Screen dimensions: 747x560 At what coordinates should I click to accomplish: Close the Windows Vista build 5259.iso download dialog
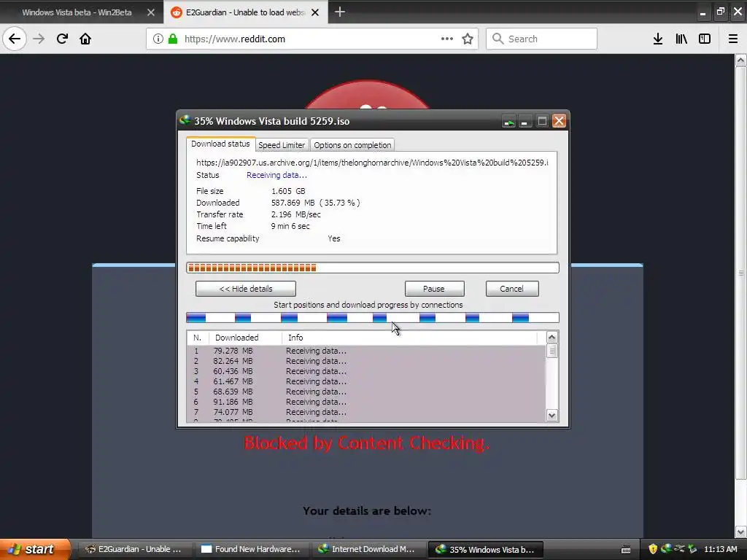click(x=559, y=121)
